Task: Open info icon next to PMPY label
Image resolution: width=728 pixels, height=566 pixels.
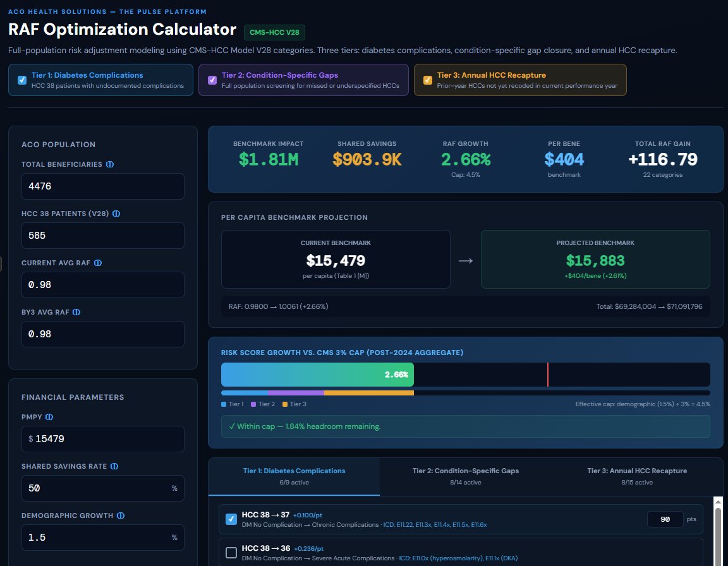Action: pyautogui.click(x=49, y=417)
